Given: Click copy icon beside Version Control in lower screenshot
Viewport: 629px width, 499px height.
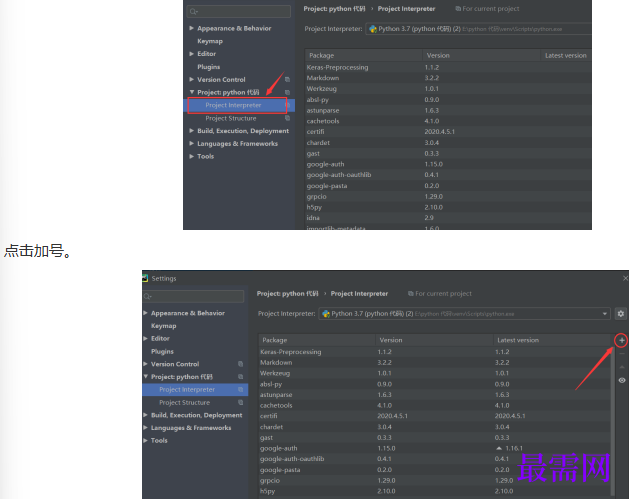Looking at the screenshot, I should tap(241, 364).
